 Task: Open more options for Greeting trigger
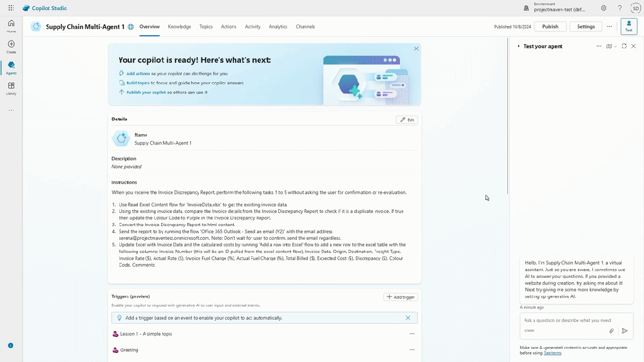tap(412, 350)
